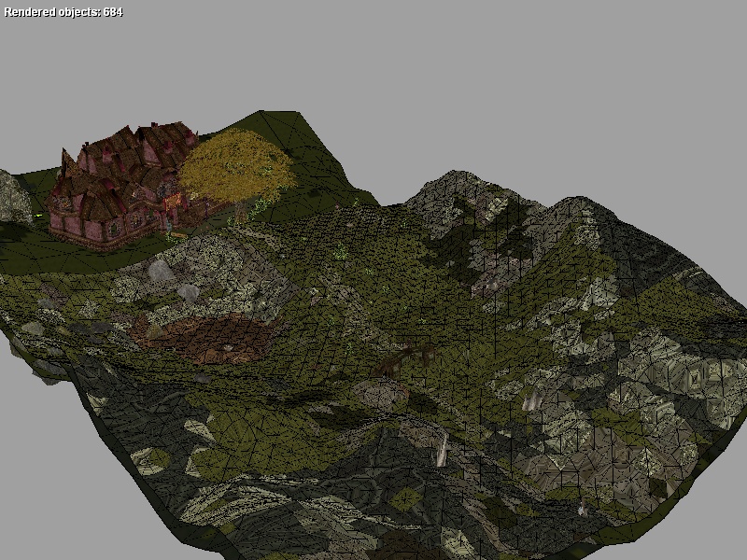Click the small rock inside the dirt patch

(227, 347)
